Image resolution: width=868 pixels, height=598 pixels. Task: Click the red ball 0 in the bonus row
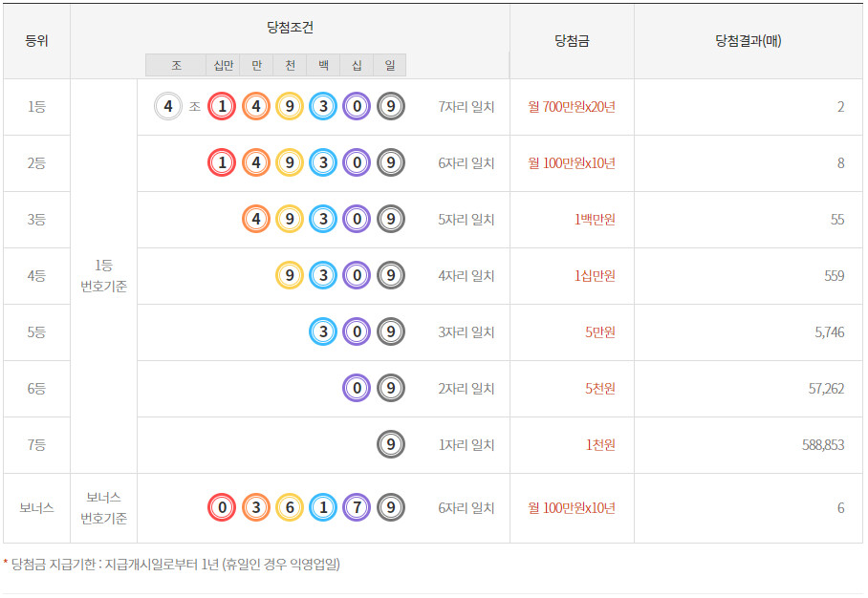pos(222,508)
